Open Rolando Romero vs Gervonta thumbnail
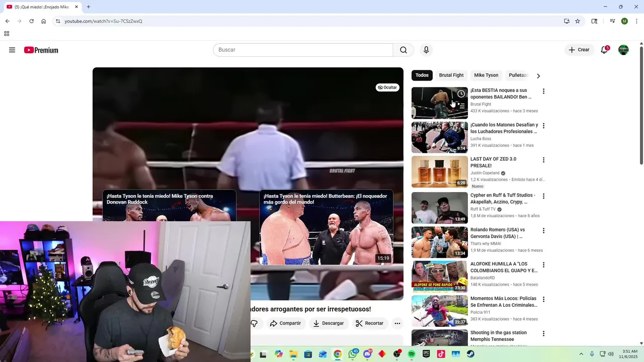The height and width of the screenshot is (362, 644). pos(440,242)
